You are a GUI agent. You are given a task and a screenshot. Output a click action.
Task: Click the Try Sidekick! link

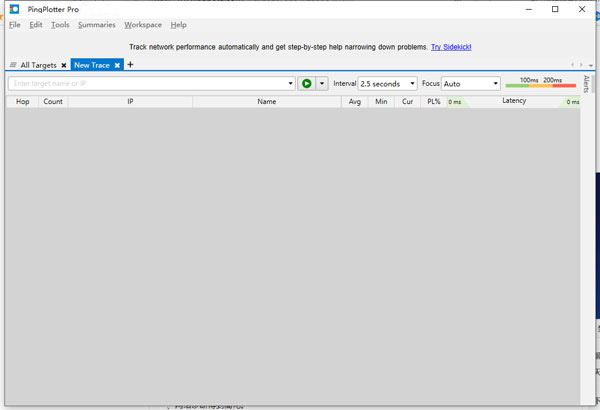(451, 47)
